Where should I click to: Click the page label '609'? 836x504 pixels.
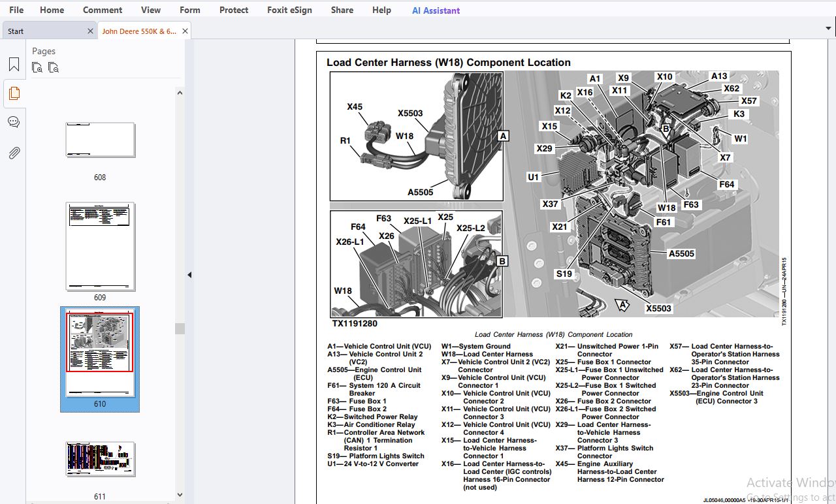[x=100, y=297]
